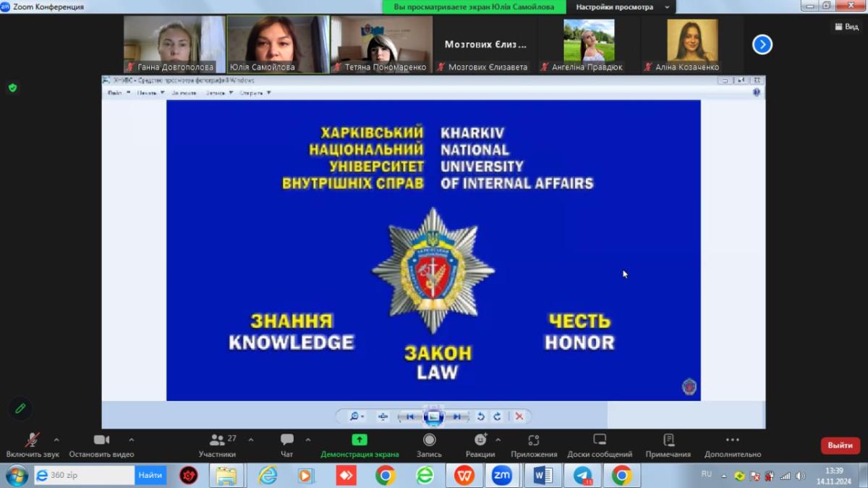The image size is (868, 488).
Task: Click the Найти search button
Action: coord(150,475)
